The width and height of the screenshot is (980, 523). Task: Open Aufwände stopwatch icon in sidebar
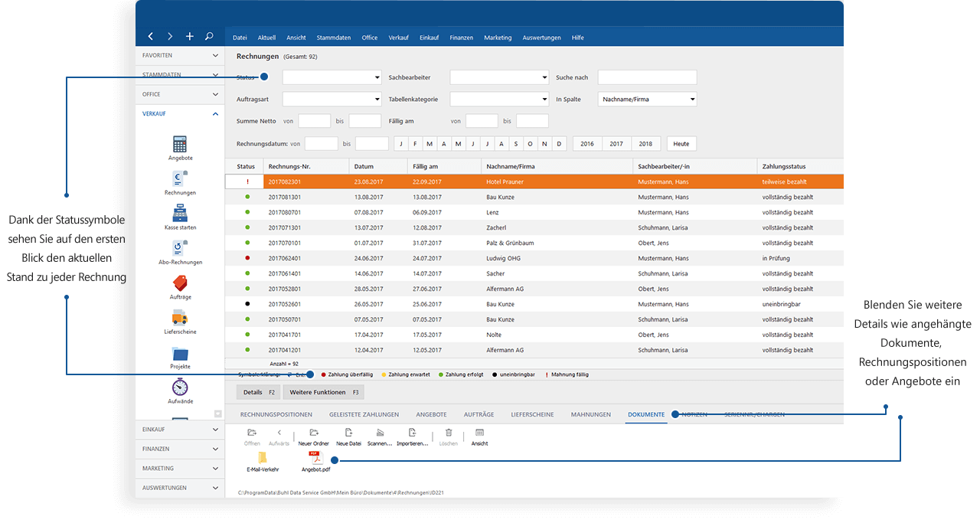pyautogui.click(x=180, y=387)
